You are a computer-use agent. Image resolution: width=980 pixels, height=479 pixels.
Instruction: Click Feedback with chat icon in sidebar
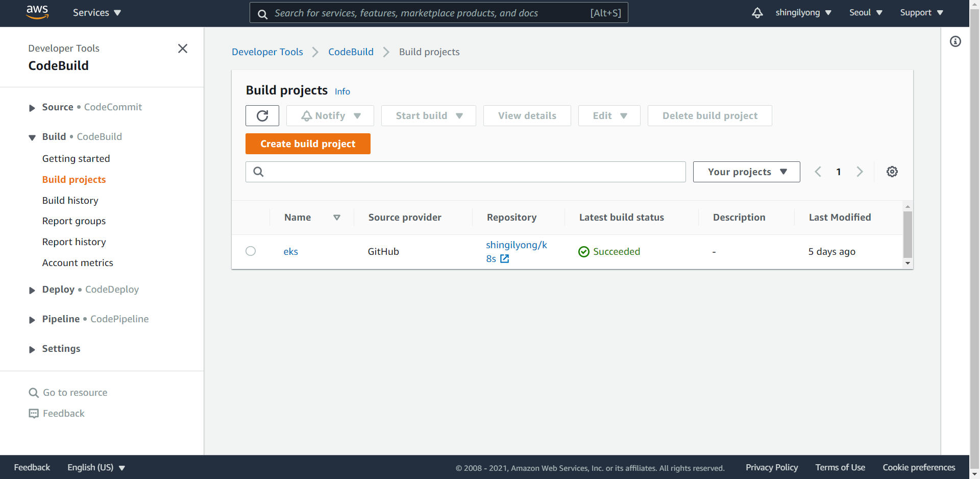[57, 414]
